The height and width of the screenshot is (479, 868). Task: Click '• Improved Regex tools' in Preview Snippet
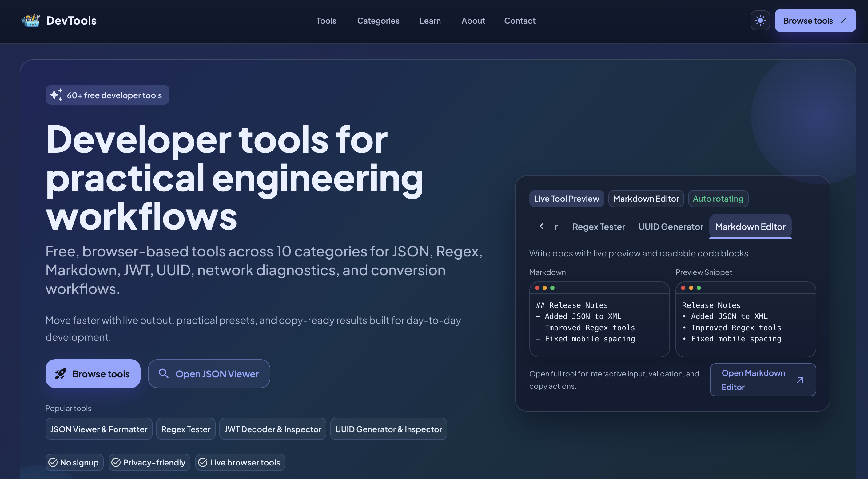(x=731, y=328)
